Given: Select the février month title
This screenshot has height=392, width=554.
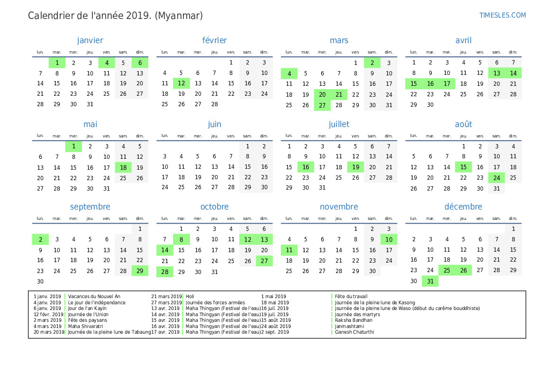Looking at the screenshot, I should [214, 40].
